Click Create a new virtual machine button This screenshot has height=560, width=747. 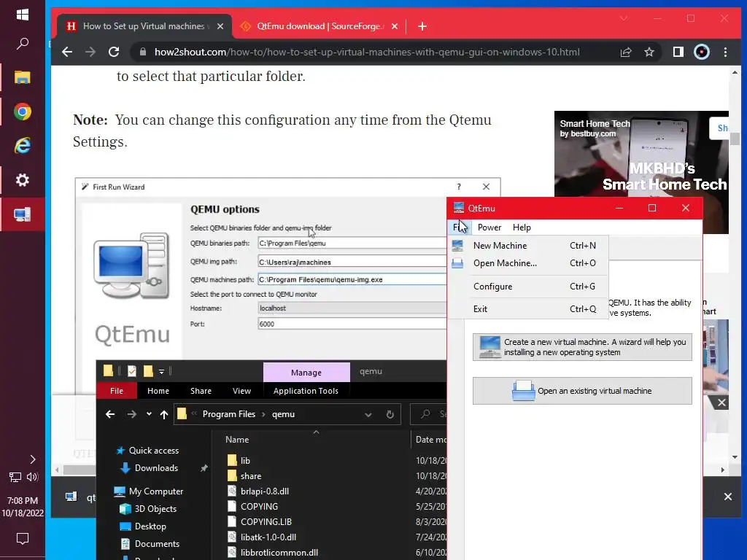[582, 347]
